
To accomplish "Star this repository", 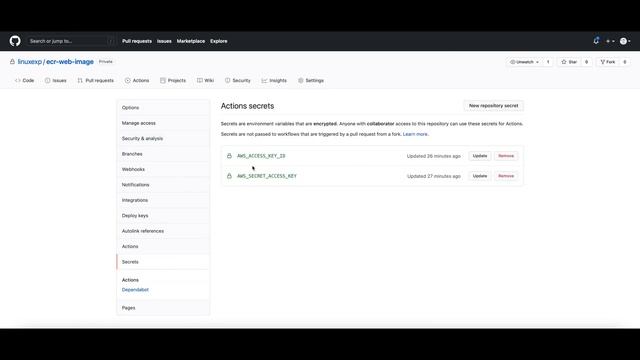I will (569, 62).
